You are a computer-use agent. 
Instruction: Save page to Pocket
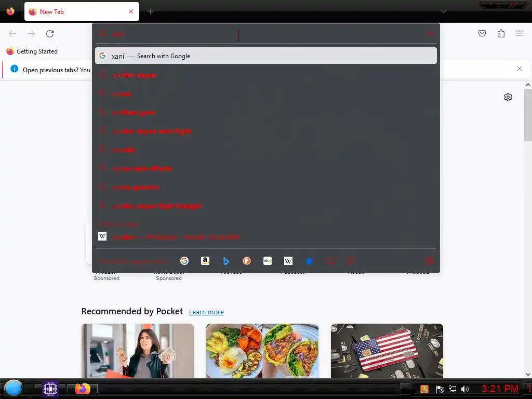(x=482, y=33)
